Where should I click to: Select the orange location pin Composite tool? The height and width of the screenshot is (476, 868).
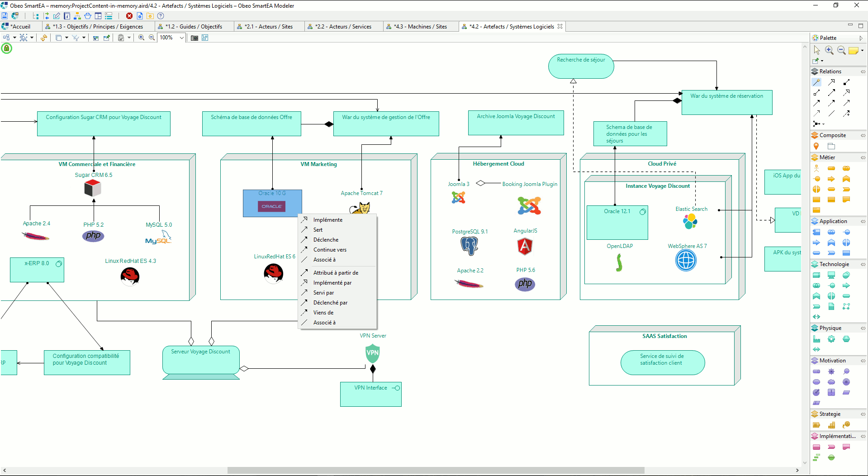coord(816,146)
